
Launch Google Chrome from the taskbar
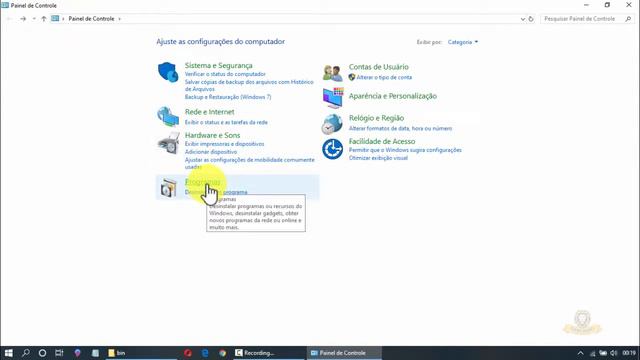point(222,353)
